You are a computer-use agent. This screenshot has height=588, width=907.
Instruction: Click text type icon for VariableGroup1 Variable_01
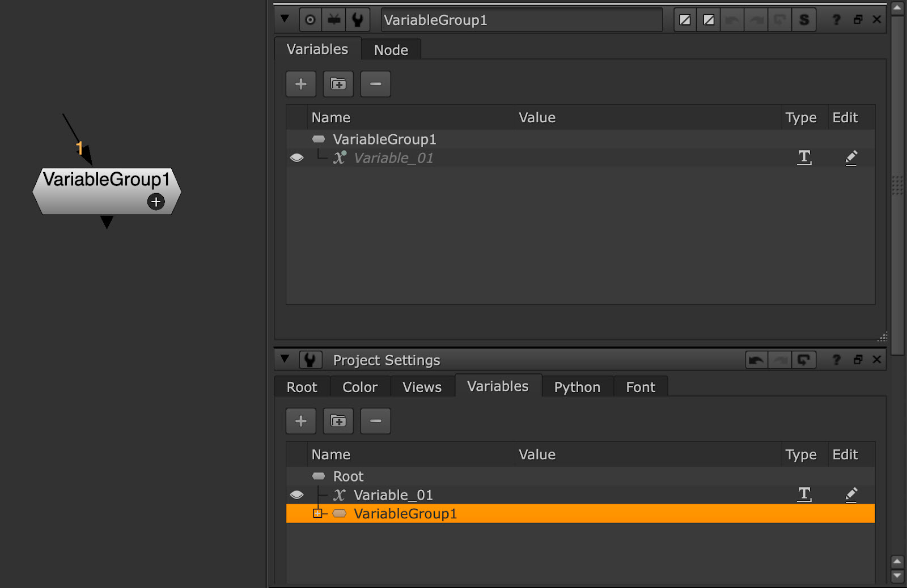coord(804,157)
